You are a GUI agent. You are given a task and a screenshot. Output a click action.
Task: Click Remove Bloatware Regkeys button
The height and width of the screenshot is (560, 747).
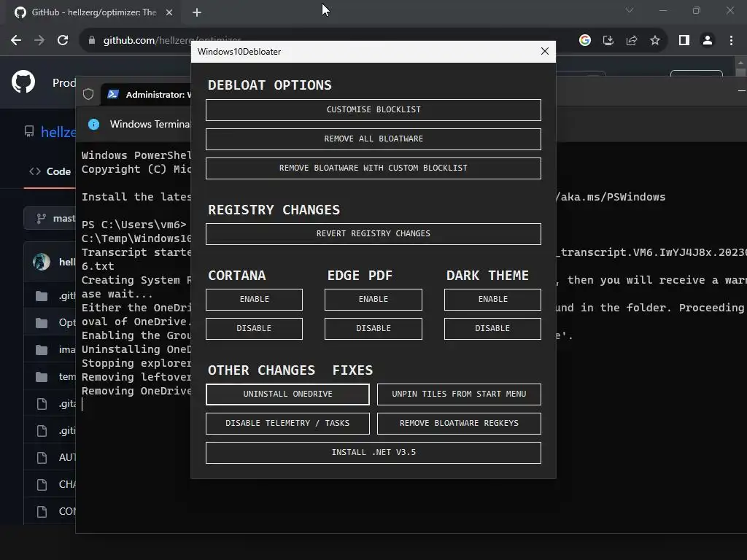click(459, 423)
